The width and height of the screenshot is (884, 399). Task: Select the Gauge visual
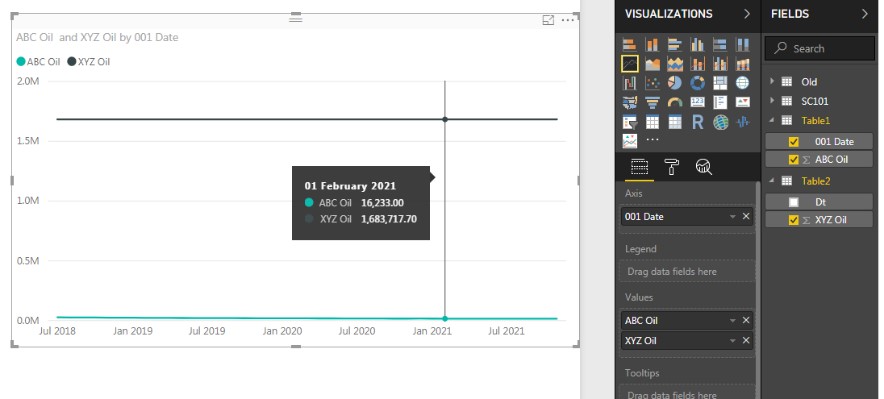(675, 103)
